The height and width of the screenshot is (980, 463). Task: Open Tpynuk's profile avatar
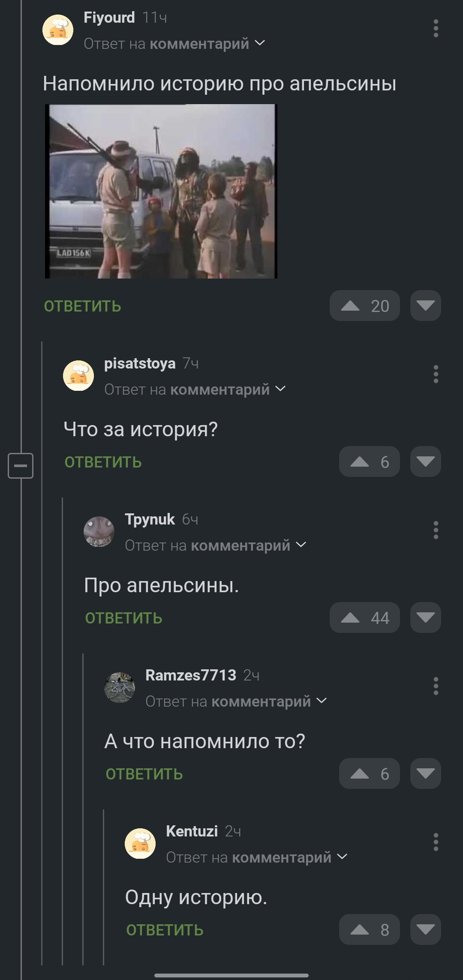[x=99, y=531]
